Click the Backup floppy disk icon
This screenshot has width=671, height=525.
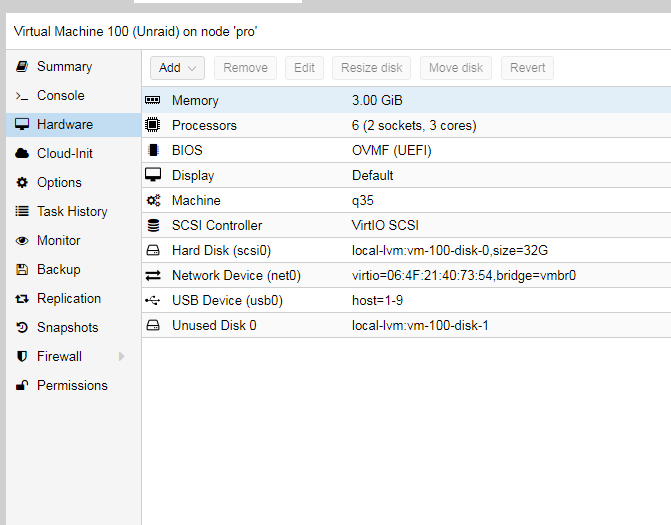coord(22,270)
